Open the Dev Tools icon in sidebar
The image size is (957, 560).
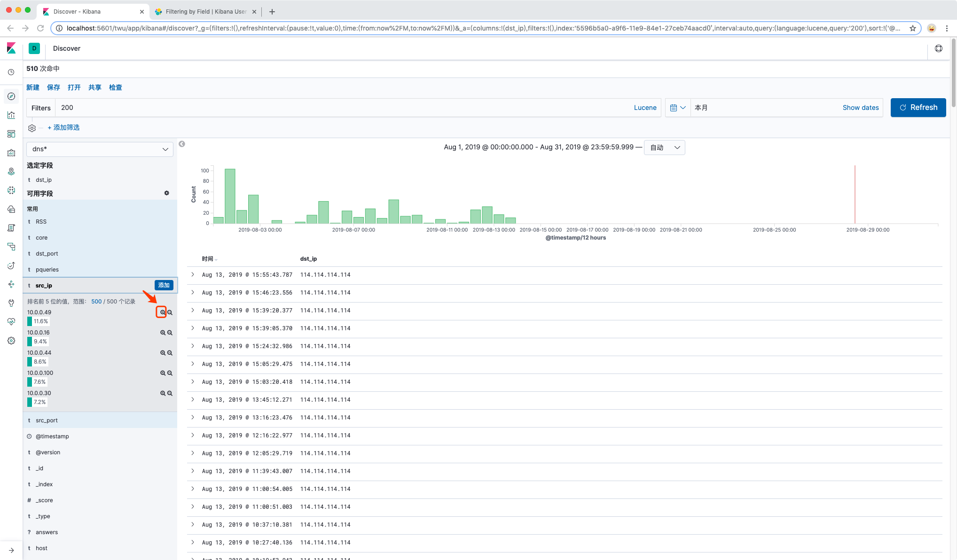(11, 303)
